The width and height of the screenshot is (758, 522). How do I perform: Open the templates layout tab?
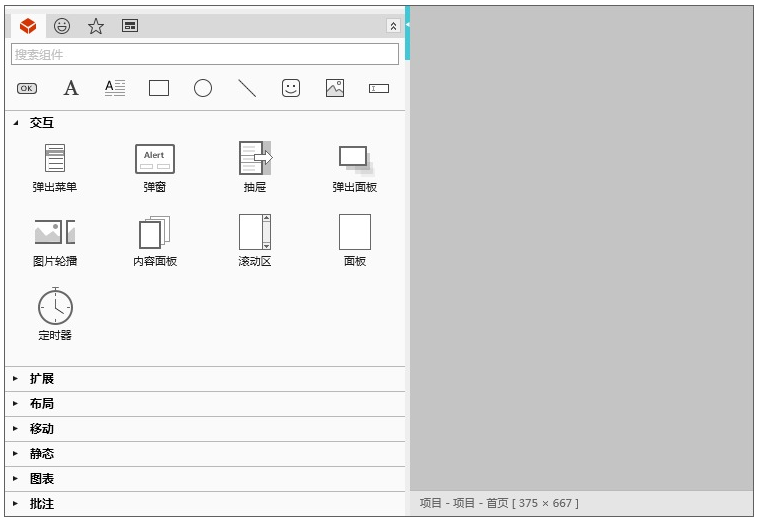[130, 26]
